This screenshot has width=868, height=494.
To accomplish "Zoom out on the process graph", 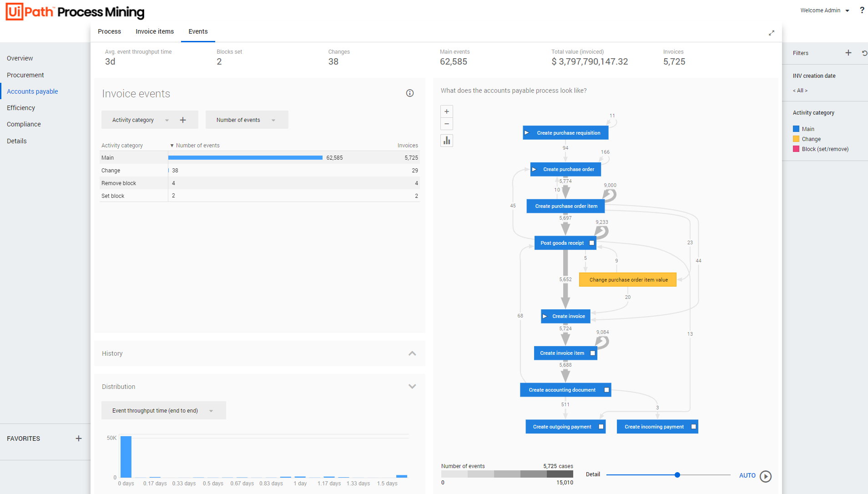I will [x=447, y=124].
